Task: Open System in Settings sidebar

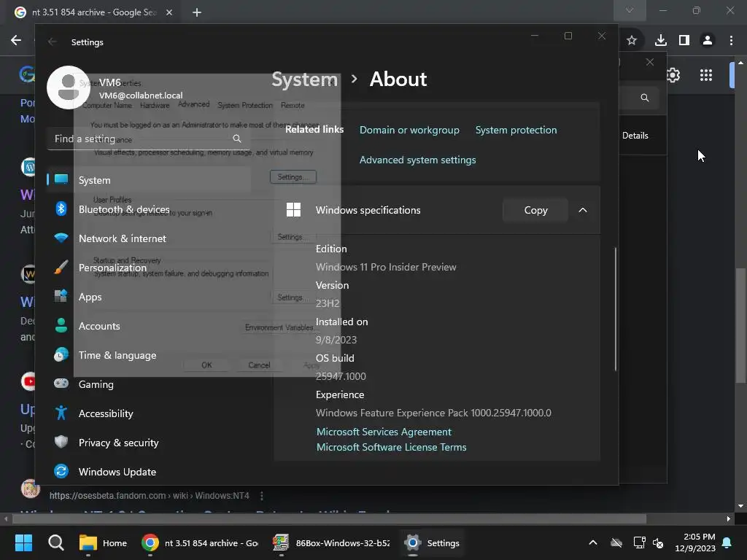Action: [x=149, y=180]
